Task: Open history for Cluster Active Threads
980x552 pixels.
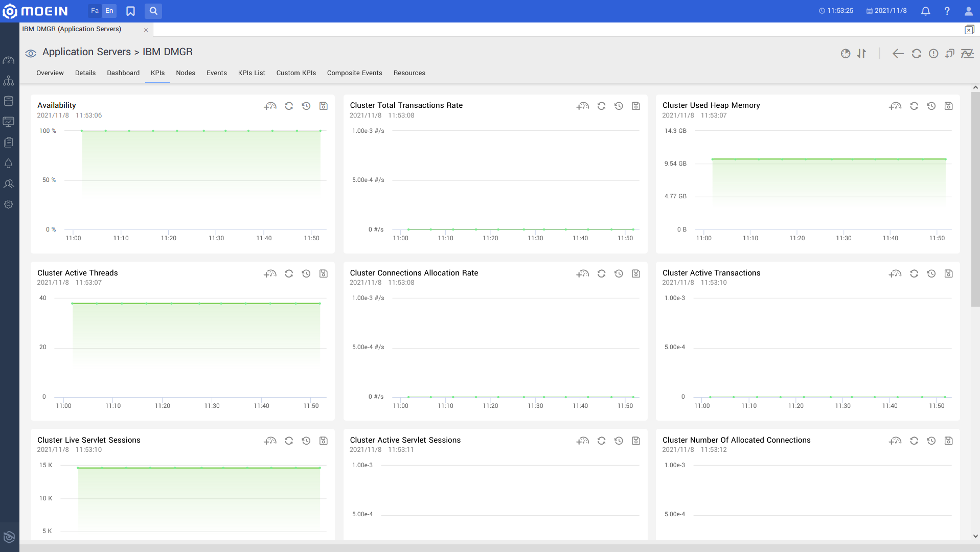Action: [x=306, y=274]
